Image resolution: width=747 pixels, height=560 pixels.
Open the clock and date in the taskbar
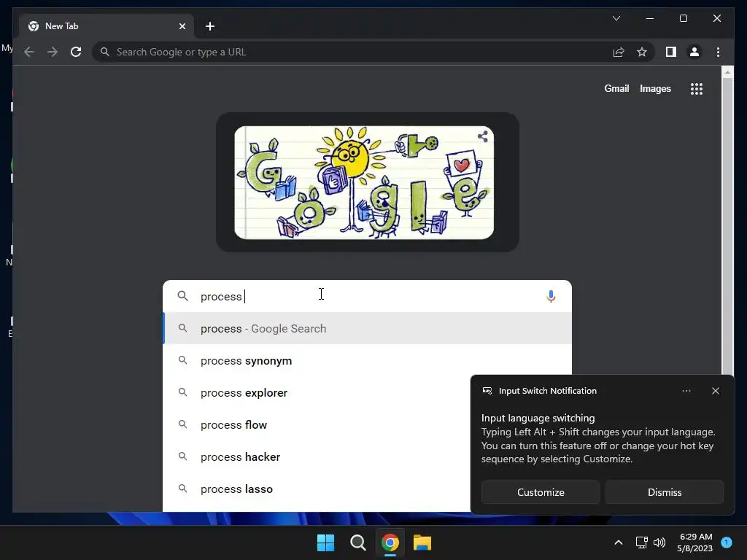click(695, 542)
